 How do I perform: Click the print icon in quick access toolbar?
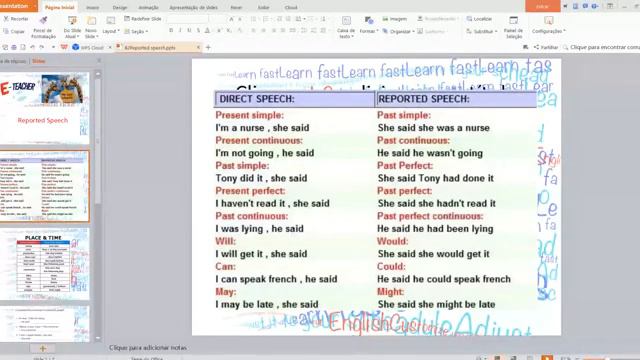[x=14, y=47]
